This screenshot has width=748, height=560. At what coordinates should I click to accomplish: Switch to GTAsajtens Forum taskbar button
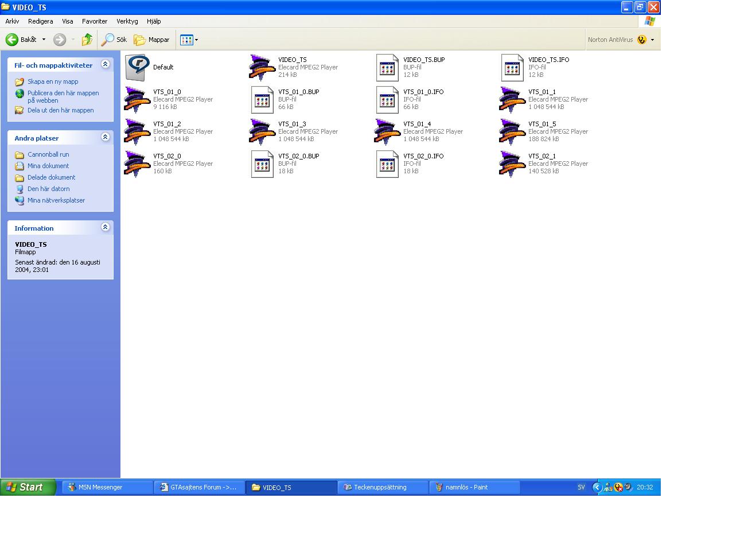coord(199,487)
